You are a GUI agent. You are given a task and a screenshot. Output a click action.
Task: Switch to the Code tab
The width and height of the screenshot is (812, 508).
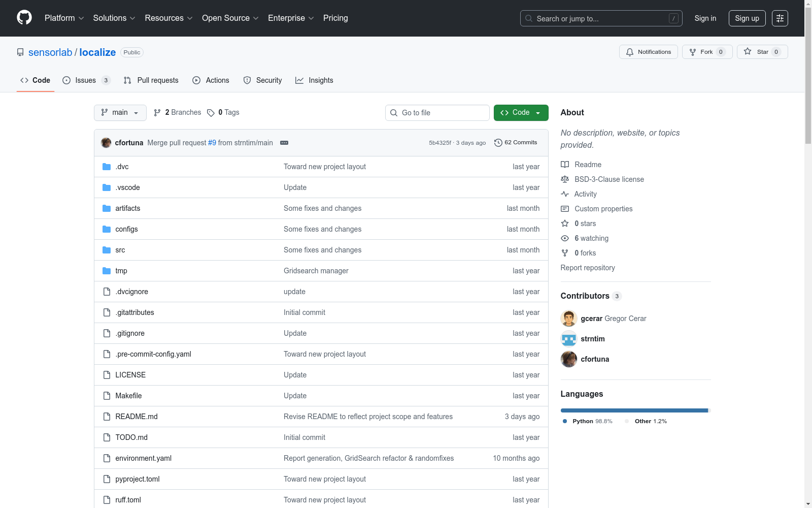pyautogui.click(x=36, y=80)
